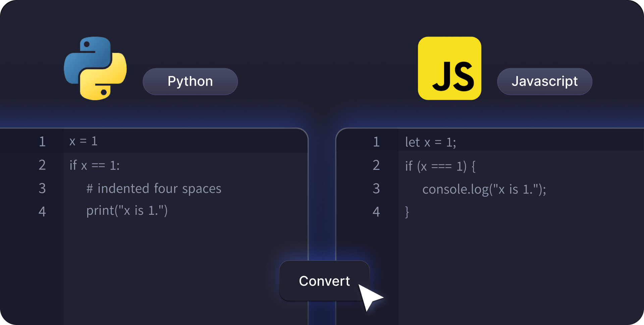Click JavaScript line 'if (x === 1) {'
The image size is (644, 325).
pos(440,166)
